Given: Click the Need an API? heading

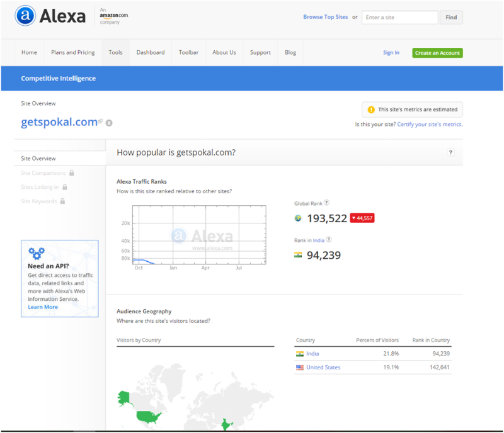Looking at the screenshot, I should pyautogui.click(x=49, y=266).
